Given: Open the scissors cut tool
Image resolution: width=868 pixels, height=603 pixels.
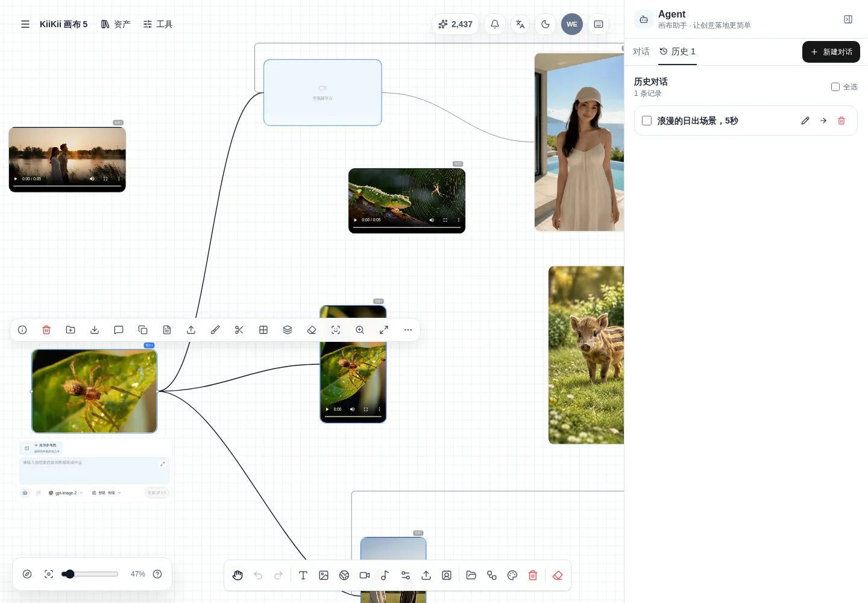Looking at the screenshot, I should (239, 330).
